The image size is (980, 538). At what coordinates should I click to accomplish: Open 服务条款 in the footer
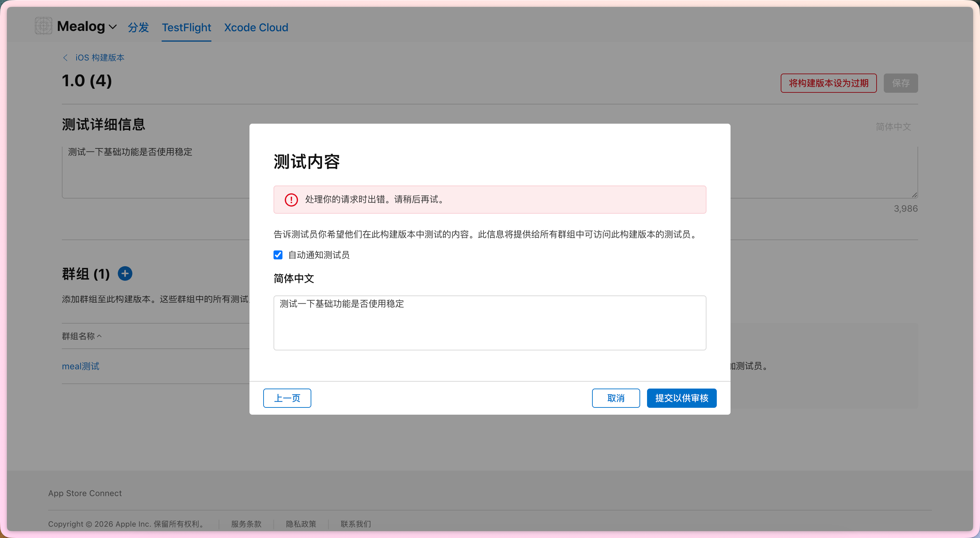(246, 524)
